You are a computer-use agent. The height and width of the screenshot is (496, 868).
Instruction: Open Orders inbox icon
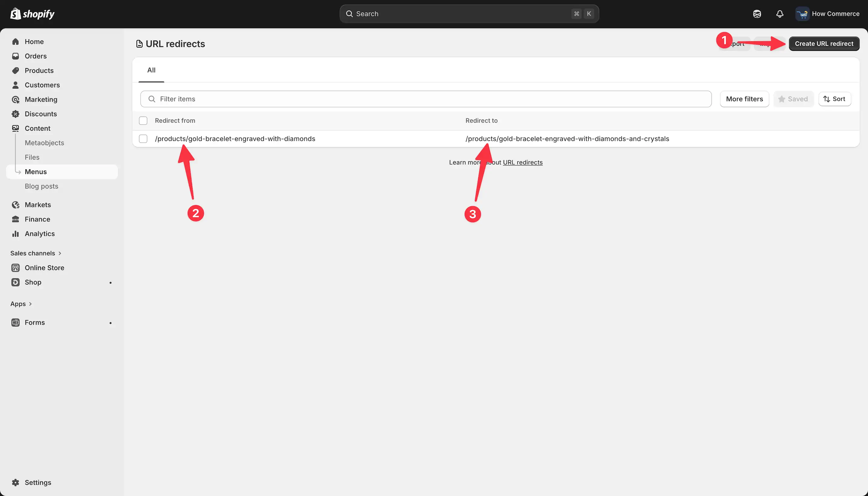point(15,56)
